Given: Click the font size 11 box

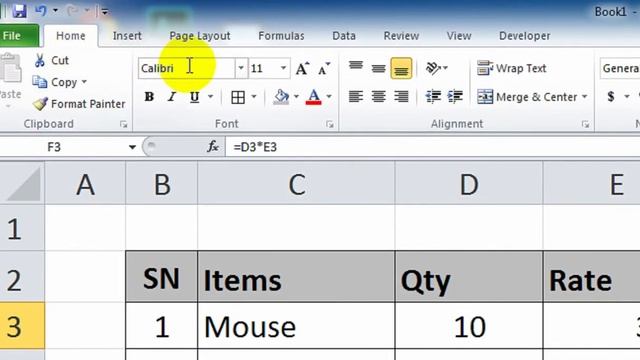Looking at the screenshot, I should (x=263, y=68).
